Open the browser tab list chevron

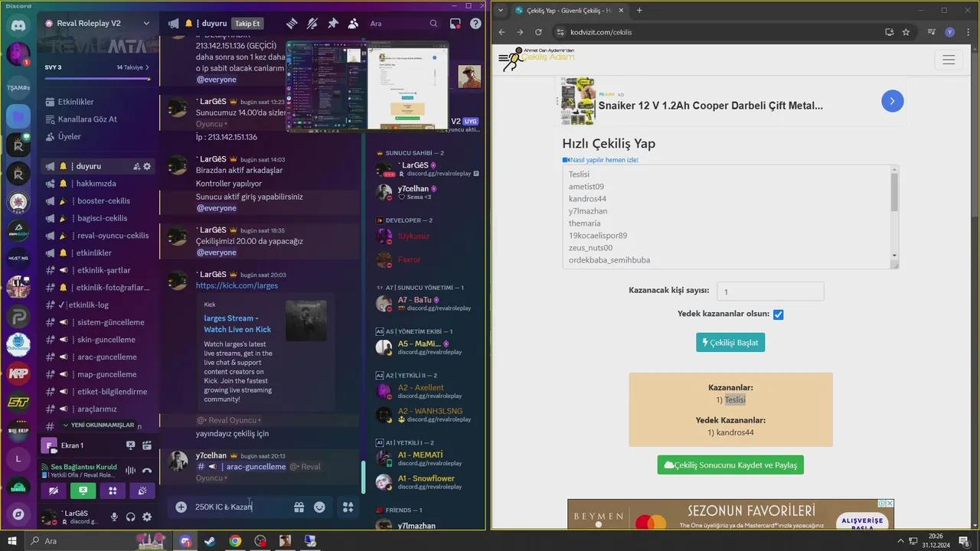[501, 11]
